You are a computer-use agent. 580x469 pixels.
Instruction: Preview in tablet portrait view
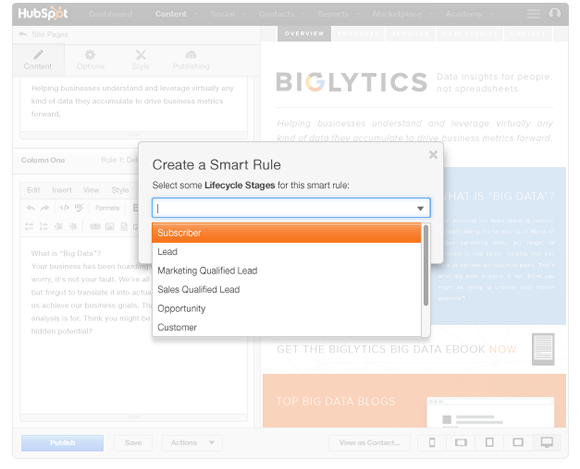[x=489, y=442]
